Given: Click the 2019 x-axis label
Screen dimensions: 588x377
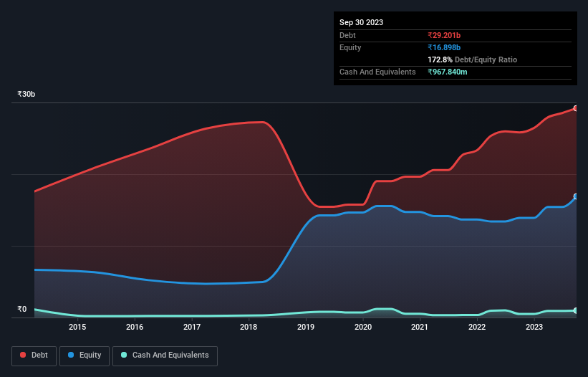Looking at the screenshot, I should (x=306, y=327).
